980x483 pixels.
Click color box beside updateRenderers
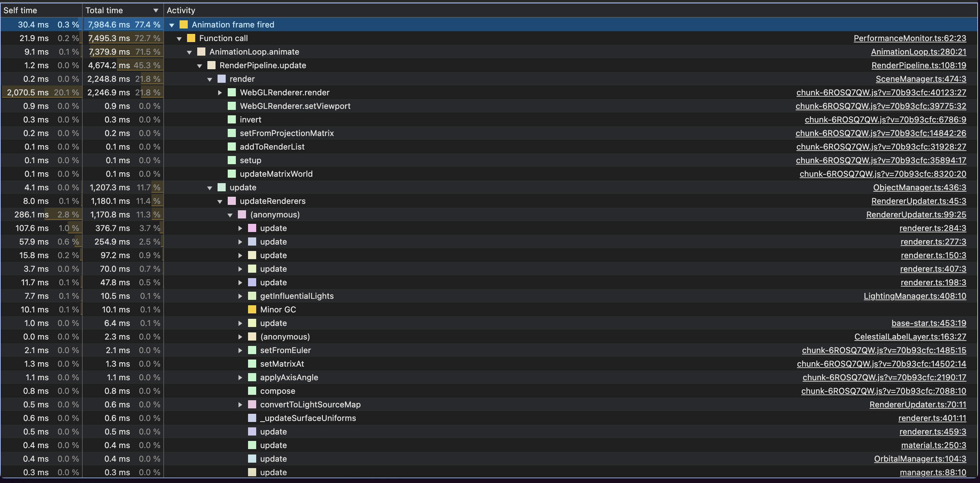[x=232, y=201]
